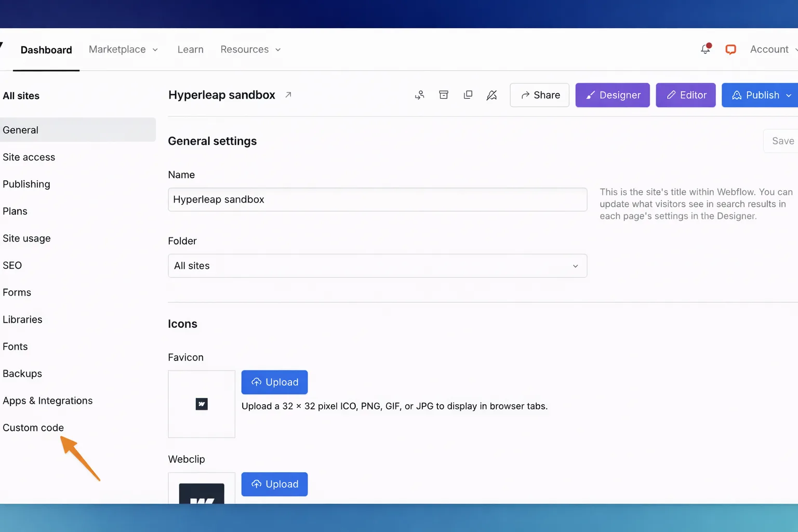The image size is (798, 532).
Task: Open the Folder dropdown showing All sites
Action: tap(377, 265)
